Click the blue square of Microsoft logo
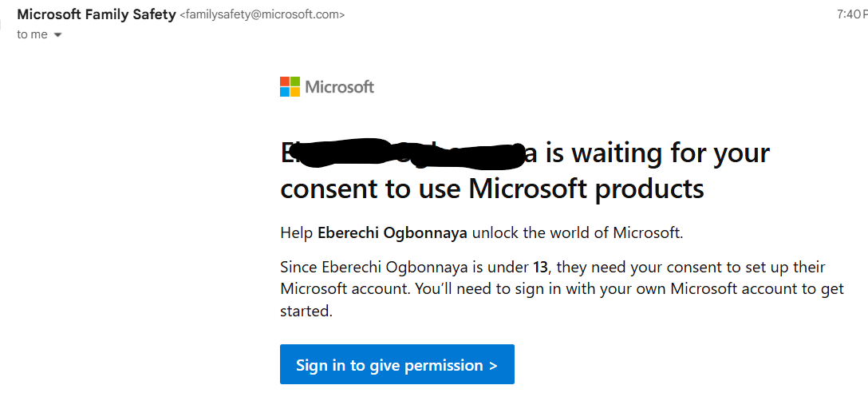This screenshot has height=397, width=868. [x=285, y=92]
